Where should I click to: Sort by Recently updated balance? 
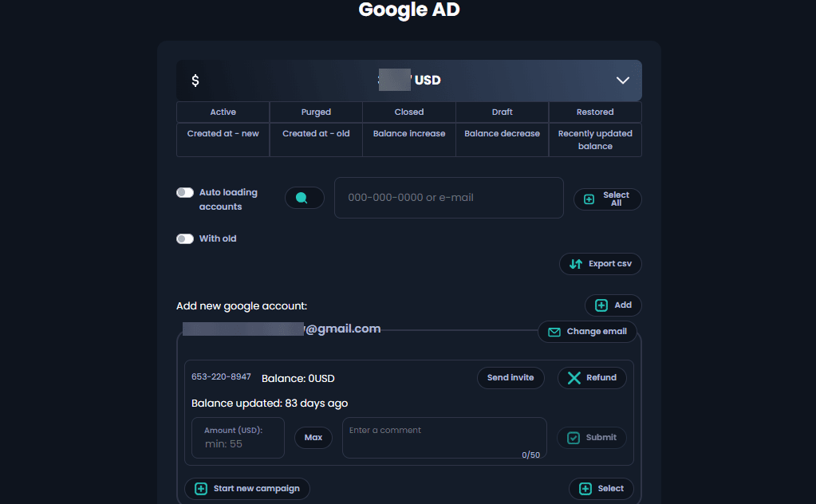(x=595, y=140)
